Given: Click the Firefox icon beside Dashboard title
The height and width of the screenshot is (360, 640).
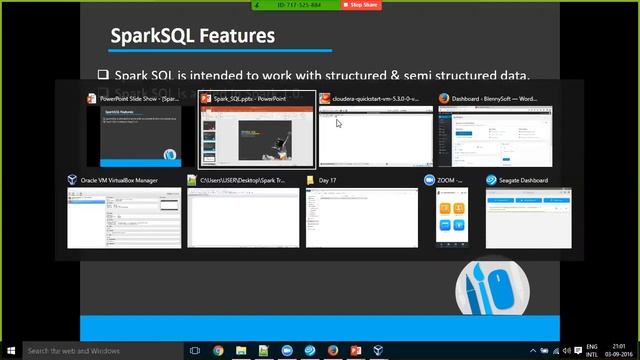Looking at the screenshot, I should click(x=444, y=98).
